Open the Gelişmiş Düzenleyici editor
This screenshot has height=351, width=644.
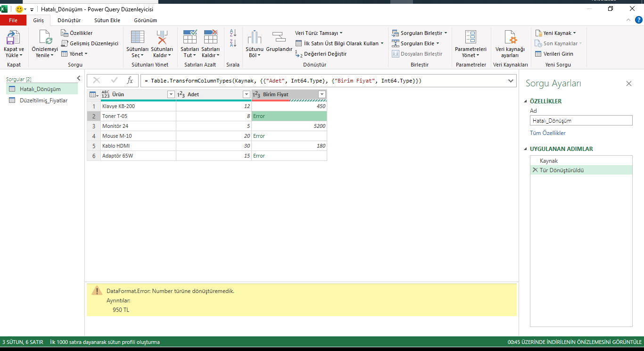(90, 43)
